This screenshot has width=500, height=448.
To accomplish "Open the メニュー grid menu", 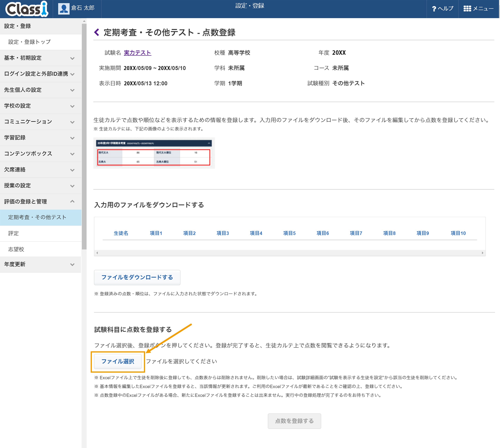I will pos(479,9).
